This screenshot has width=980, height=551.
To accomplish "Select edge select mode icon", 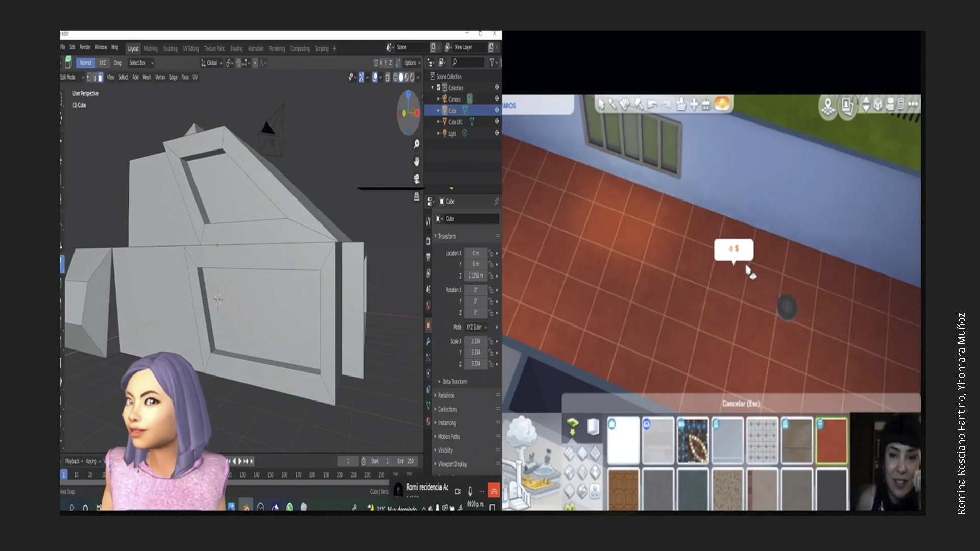I will [94, 78].
